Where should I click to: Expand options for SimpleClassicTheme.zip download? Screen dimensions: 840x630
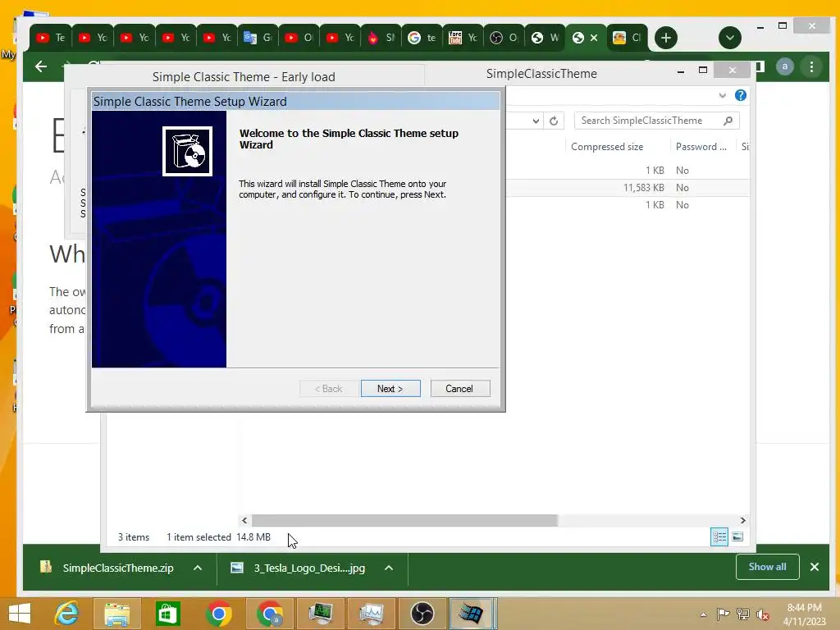(198, 568)
